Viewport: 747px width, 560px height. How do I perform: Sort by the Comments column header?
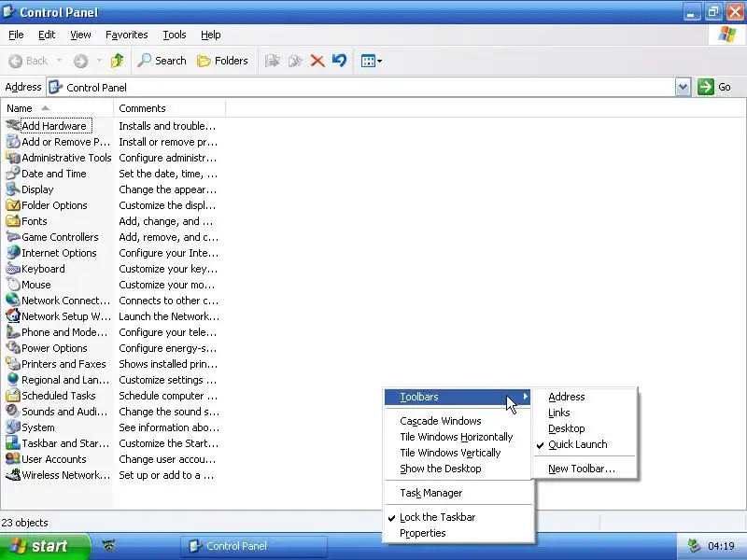click(169, 108)
